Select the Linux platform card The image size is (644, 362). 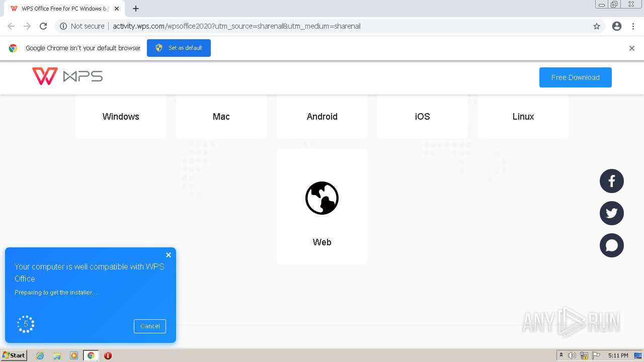(x=523, y=116)
